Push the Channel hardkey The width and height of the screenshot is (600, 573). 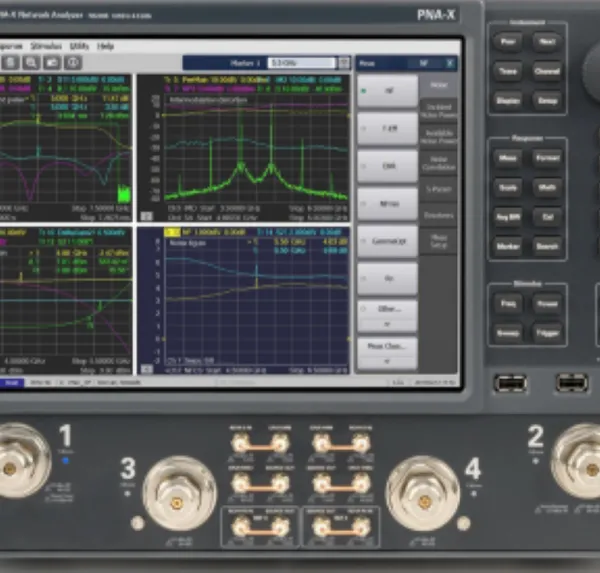pyautogui.click(x=547, y=71)
